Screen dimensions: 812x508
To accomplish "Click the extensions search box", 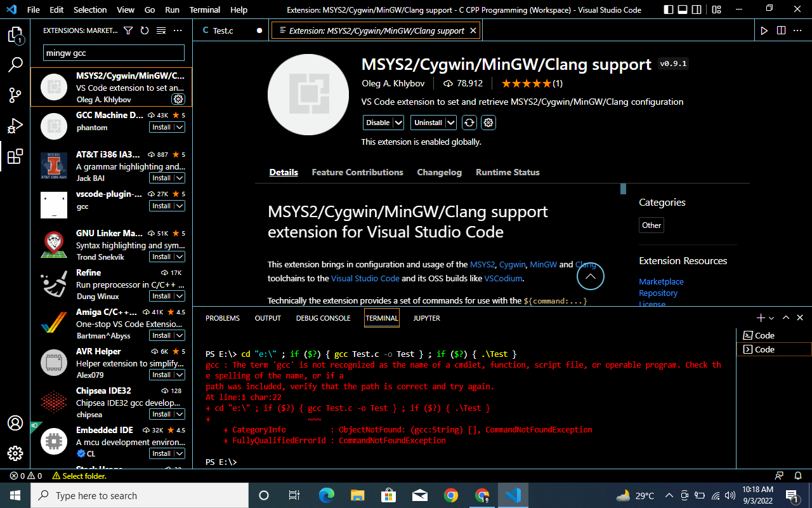I will [114, 53].
